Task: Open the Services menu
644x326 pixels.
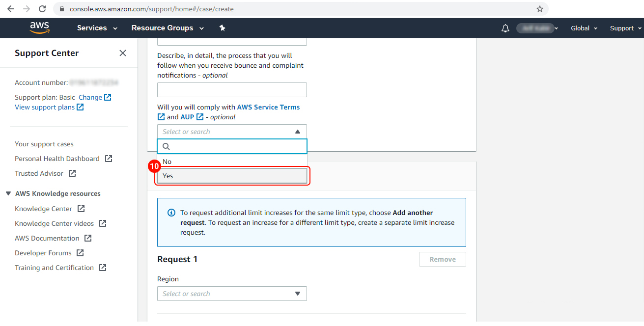Action: tap(97, 28)
